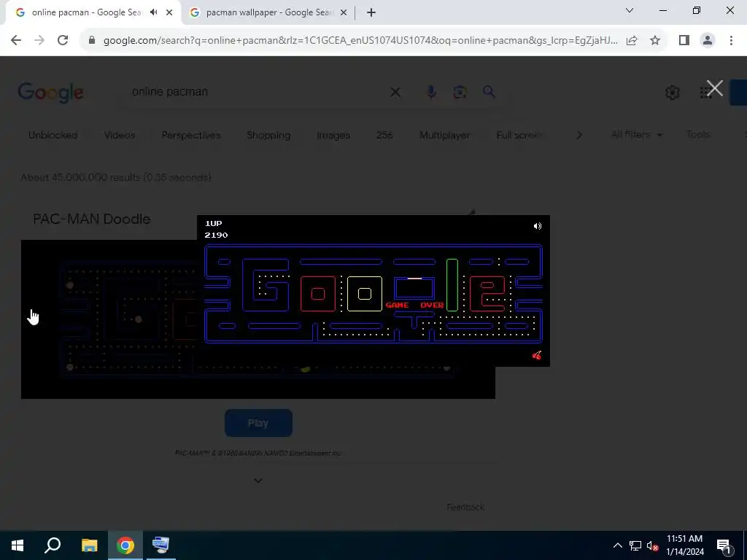Close the Pac-Man overlay with the X
This screenshot has width=747, height=560.
click(715, 88)
